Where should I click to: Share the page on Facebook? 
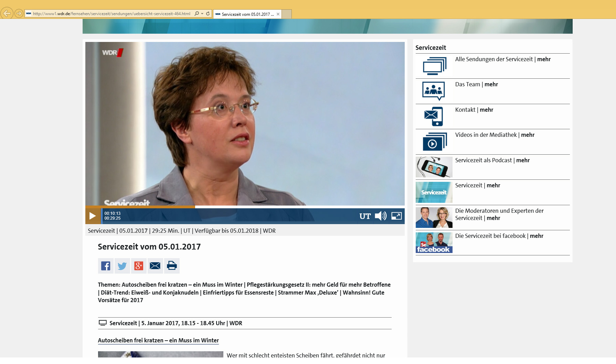click(106, 266)
